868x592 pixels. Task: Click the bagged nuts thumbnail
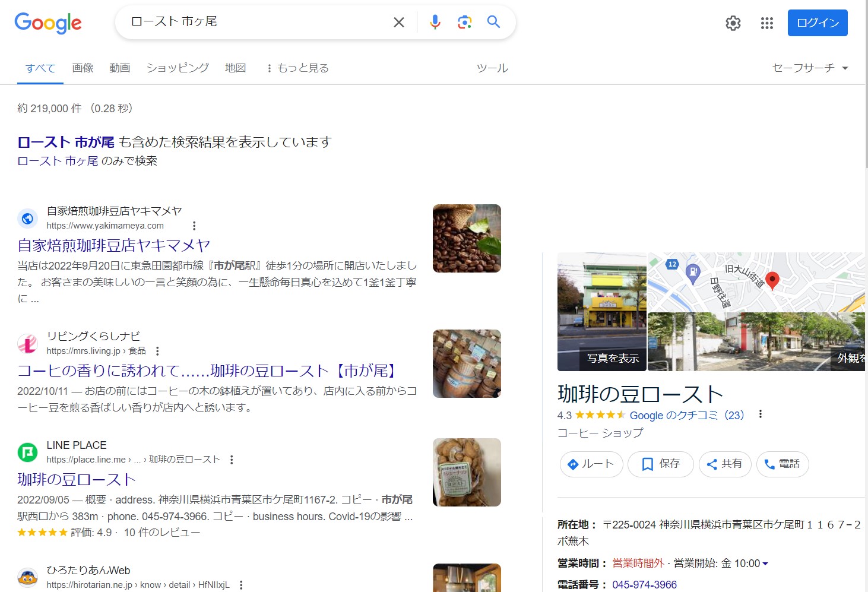point(467,472)
